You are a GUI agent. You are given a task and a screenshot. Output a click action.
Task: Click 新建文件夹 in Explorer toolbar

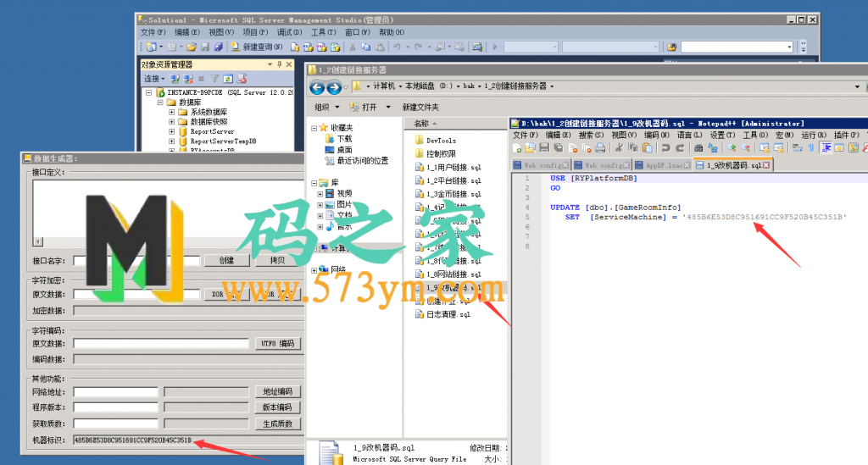tap(420, 107)
